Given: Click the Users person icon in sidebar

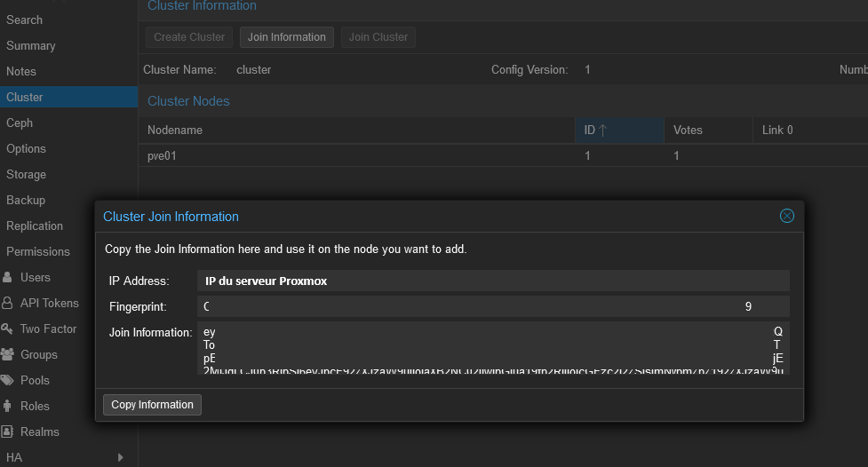Looking at the screenshot, I should 7,277.
